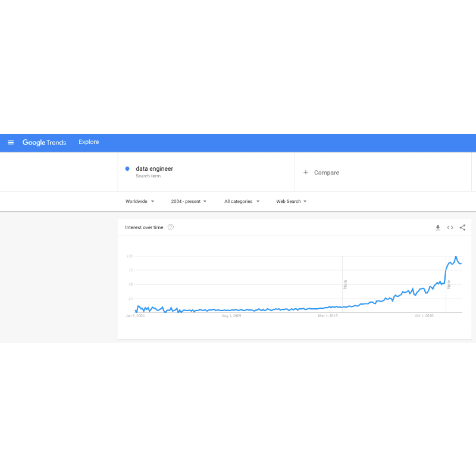Click the second Note marker near 2020
Viewport: 476px width, 476px height.
click(x=449, y=284)
